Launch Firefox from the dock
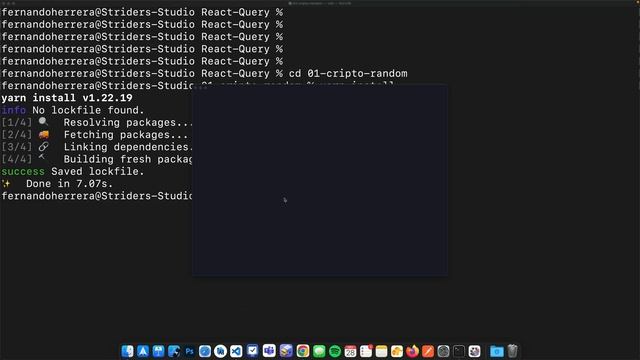Viewport: 640px width, 360px height. click(413, 351)
